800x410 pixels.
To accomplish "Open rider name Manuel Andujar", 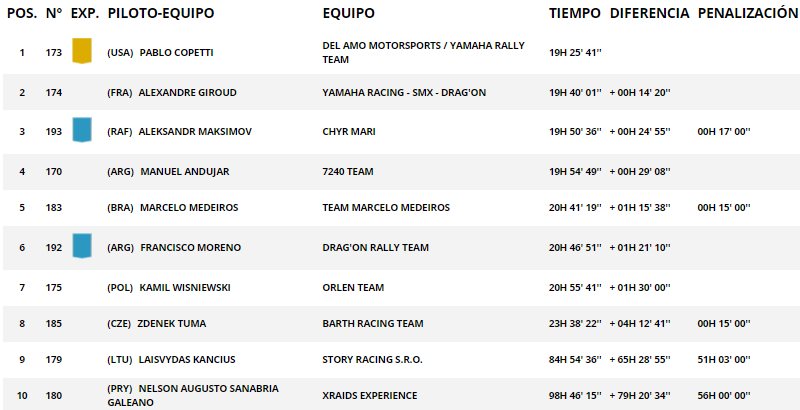I will pyautogui.click(x=185, y=172).
